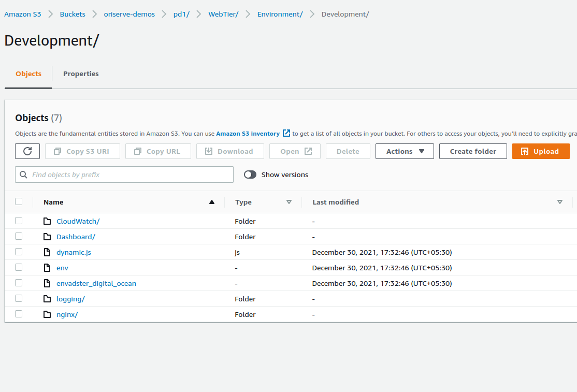The image size is (577, 392).
Task: Click the file icon next to dynamic.js
Action: tap(47, 252)
